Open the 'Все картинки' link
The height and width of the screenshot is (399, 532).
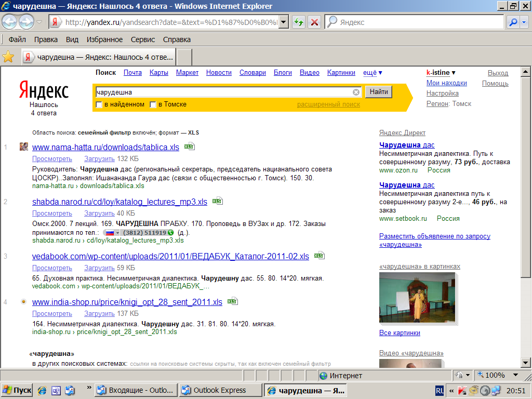coord(400,333)
